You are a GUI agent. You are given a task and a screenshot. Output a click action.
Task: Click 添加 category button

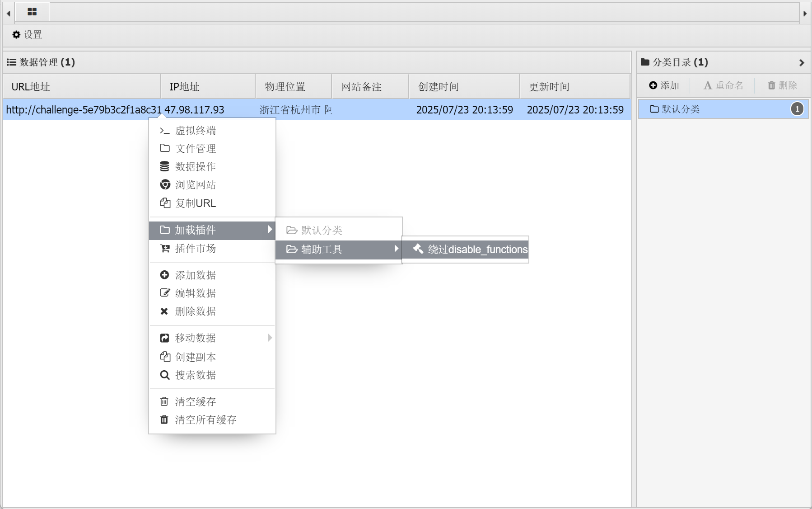pyautogui.click(x=664, y=85)
